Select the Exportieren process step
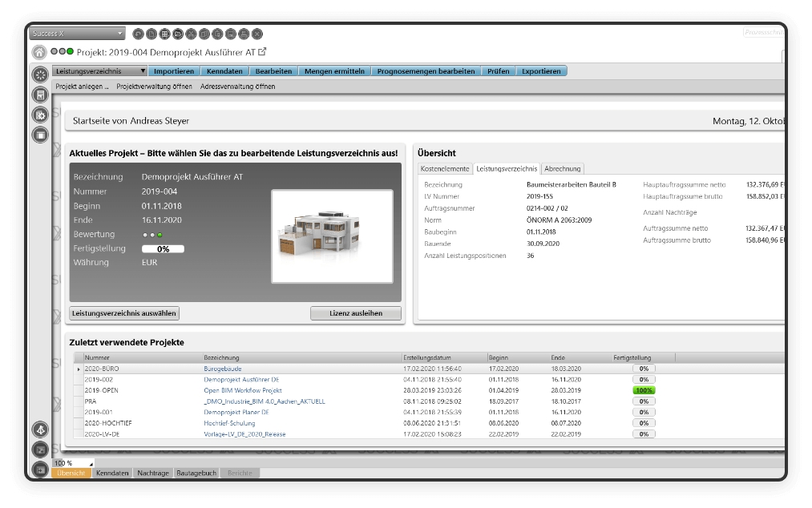 (x=541, y=71)
